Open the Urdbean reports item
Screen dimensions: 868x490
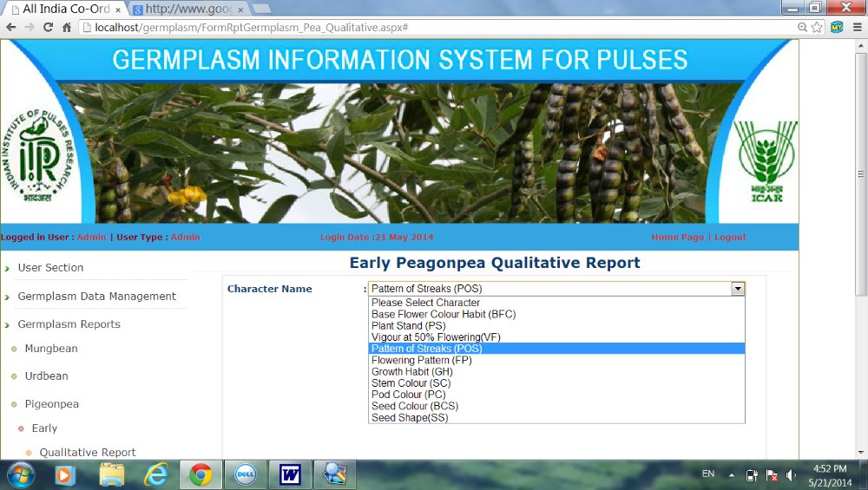click(x=47, y=376)
